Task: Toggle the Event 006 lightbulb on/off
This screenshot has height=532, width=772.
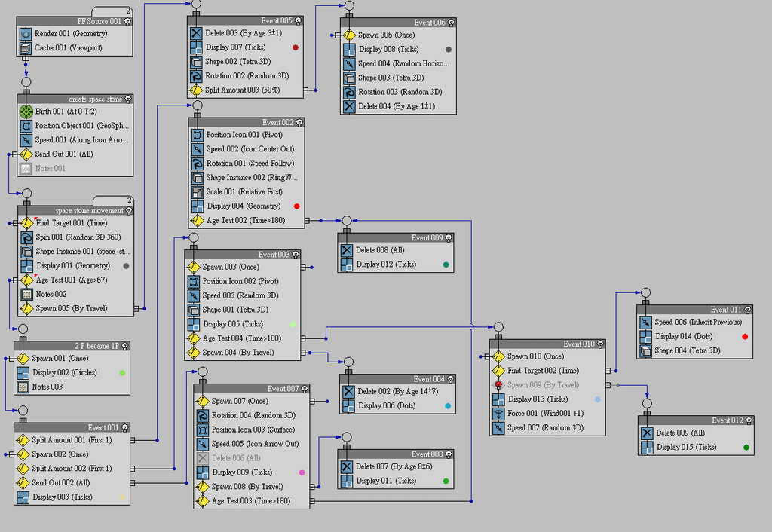Action: pos(451,23)
